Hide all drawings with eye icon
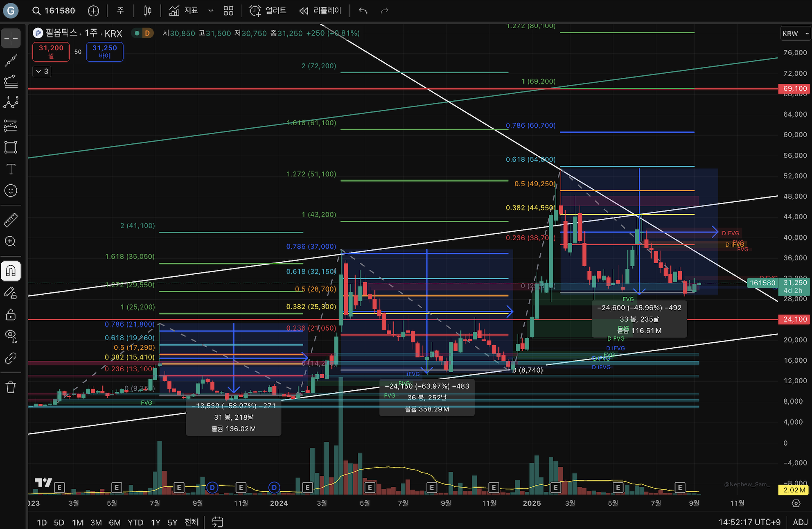812x529 pixels. coord(11,336)
